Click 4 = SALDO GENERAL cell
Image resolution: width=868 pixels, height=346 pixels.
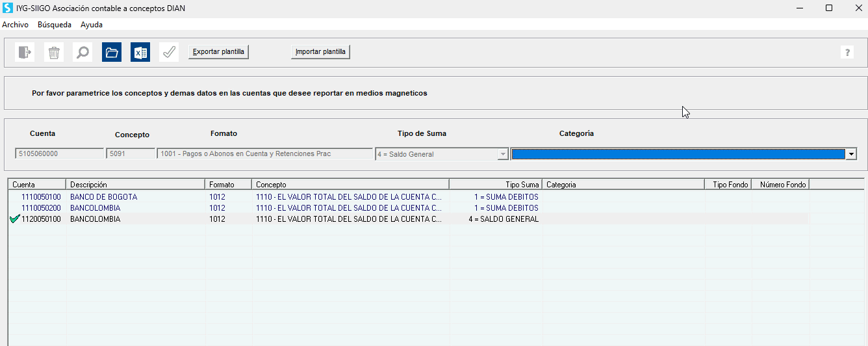[504, 219]
